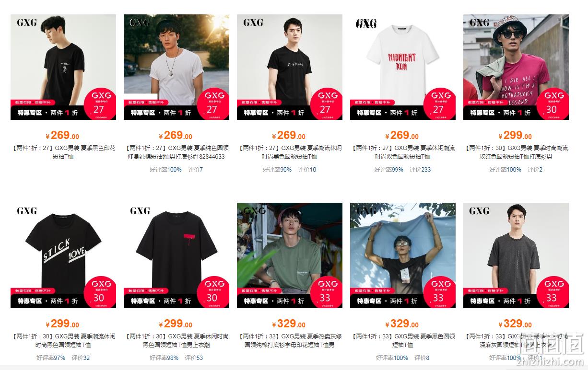Open the black skeleton print T-shirt thumbnail
Screen dimensions: 588x370
click(63, 67)
